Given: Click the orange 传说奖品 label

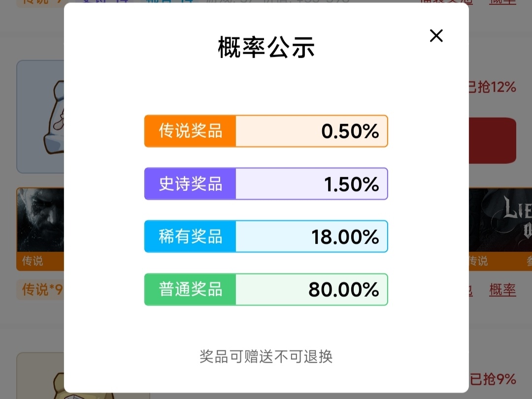Looking at the screenshot, I should click(x=190, y=131).
